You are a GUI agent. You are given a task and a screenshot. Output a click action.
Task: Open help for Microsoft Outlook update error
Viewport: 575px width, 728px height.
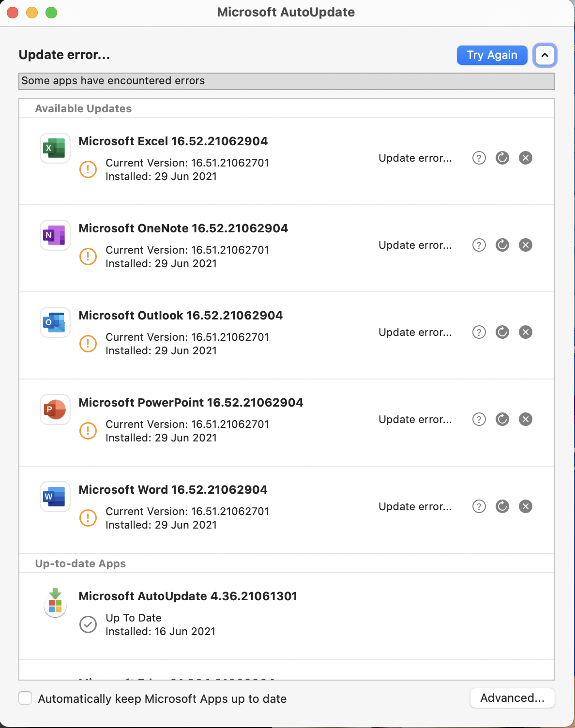pyautogui.click(x=479, y=332)
